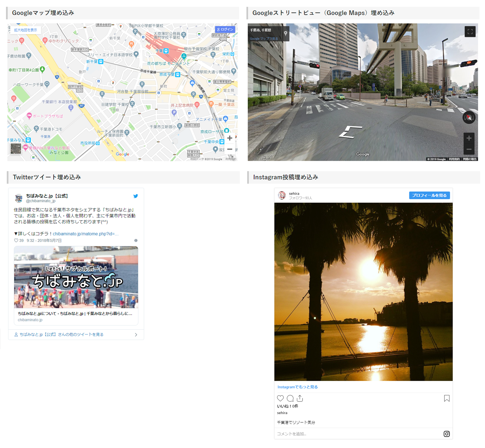Screen dimensions: 485x448
Task: Open the Instagram sunset palm photo
Action: [363, 292]
